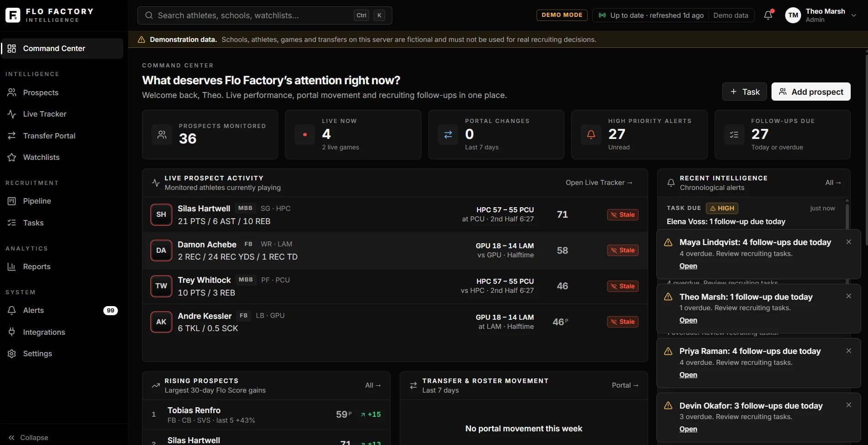Image resolution: width=868 pixels, height=445 pixels.
Task: Dismiss the Theo Marsh follow-up notification
Action: point(849,296)
